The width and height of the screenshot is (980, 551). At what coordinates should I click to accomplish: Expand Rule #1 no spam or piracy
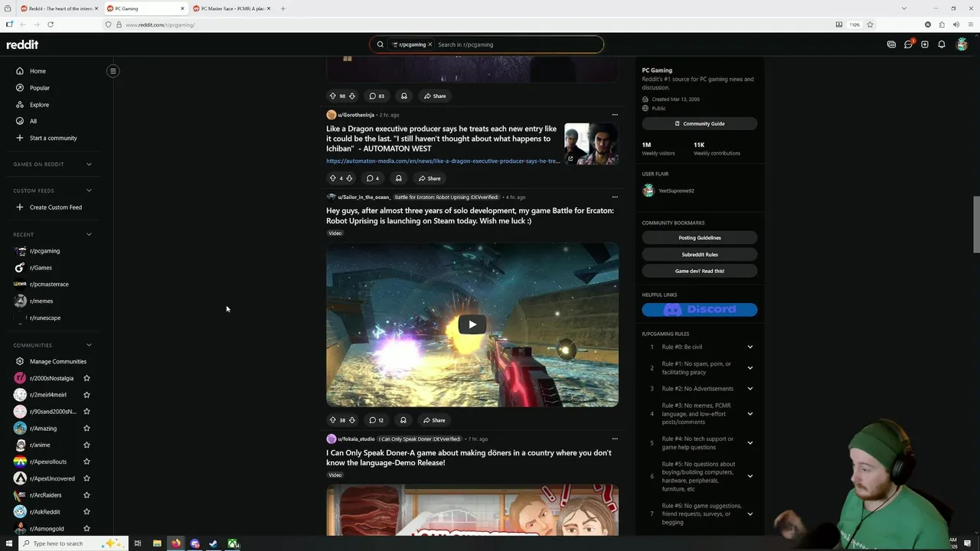pos(750,368)
